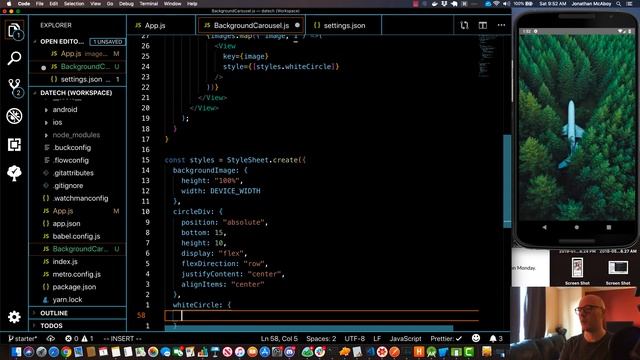This screenshot has width=640, height=360.
Task: Click the editor vertical scrollbar
Action: [x=507, y=182]
